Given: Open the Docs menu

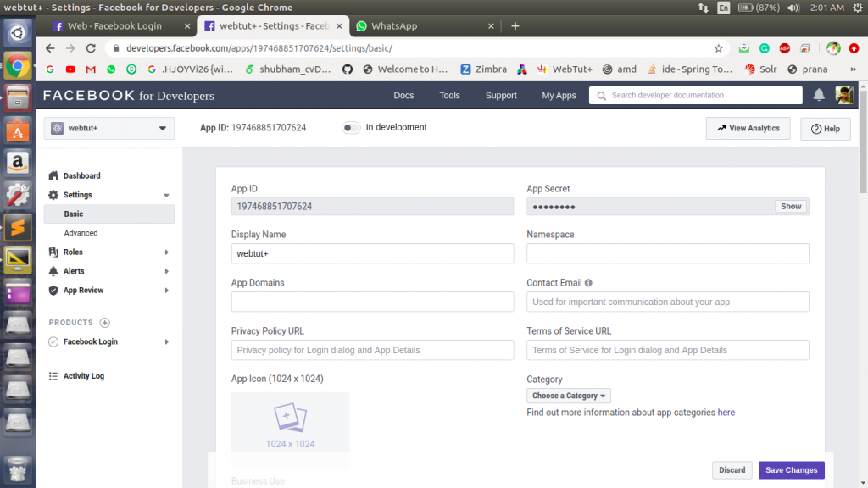Looking at the screenshot, I should (x=403, y=95).
